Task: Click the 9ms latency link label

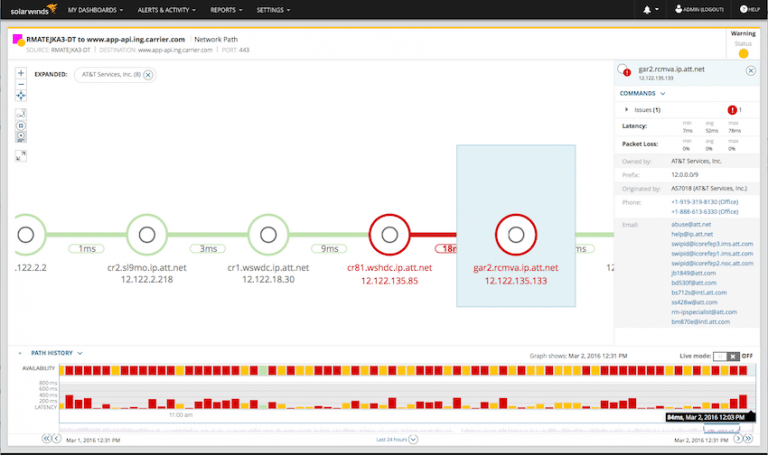Action: [329, 249]
